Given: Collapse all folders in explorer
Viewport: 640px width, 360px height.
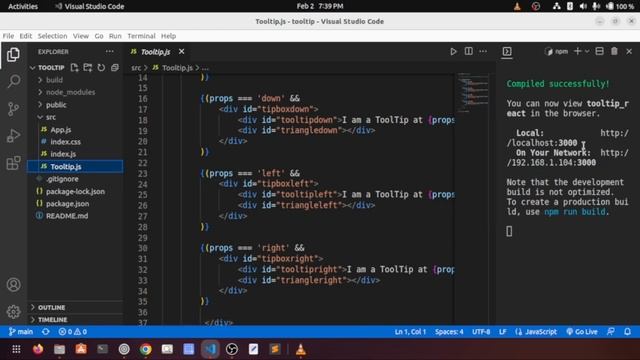Looking at the screenshot, I should [115, 67].
